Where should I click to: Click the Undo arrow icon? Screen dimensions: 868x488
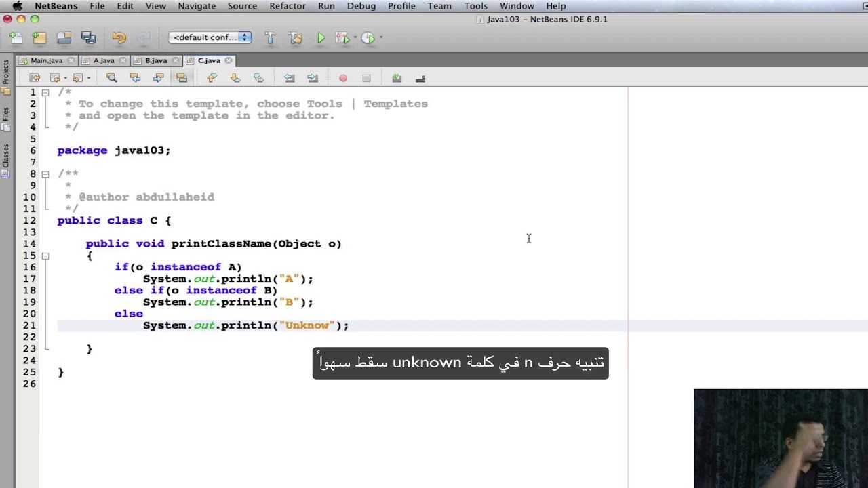[x=119, y=38]
